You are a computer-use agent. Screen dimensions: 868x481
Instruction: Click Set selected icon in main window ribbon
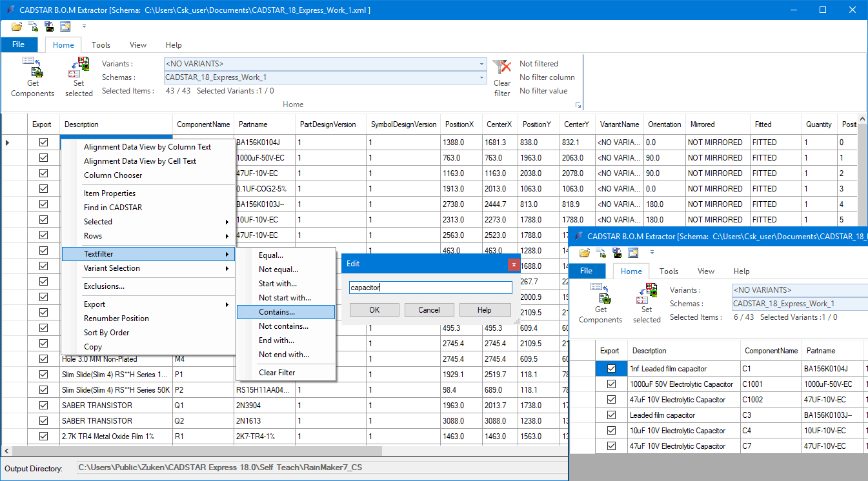(79, 66)
